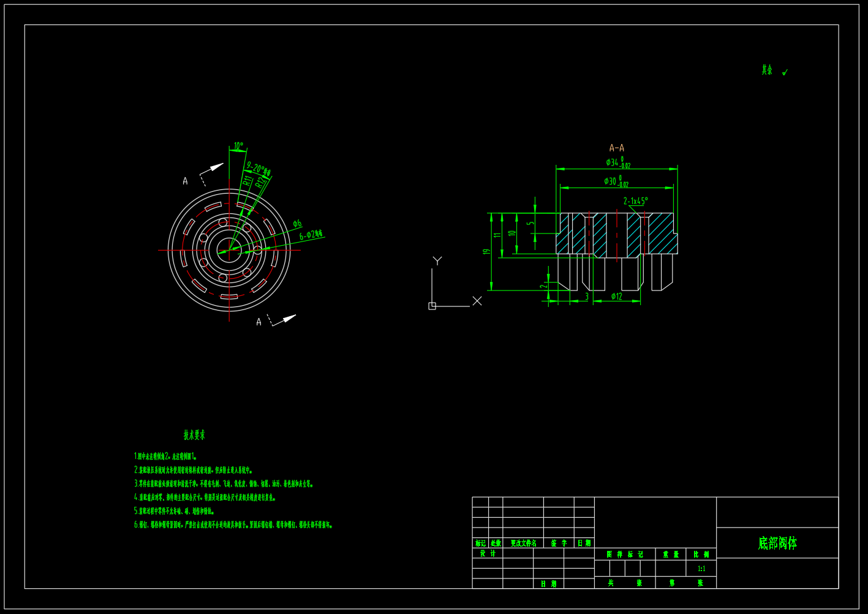The height and width of the screenshot is (614, 868).
Task: Click the "5" step depth dimension
Action: tap(532, 223)
